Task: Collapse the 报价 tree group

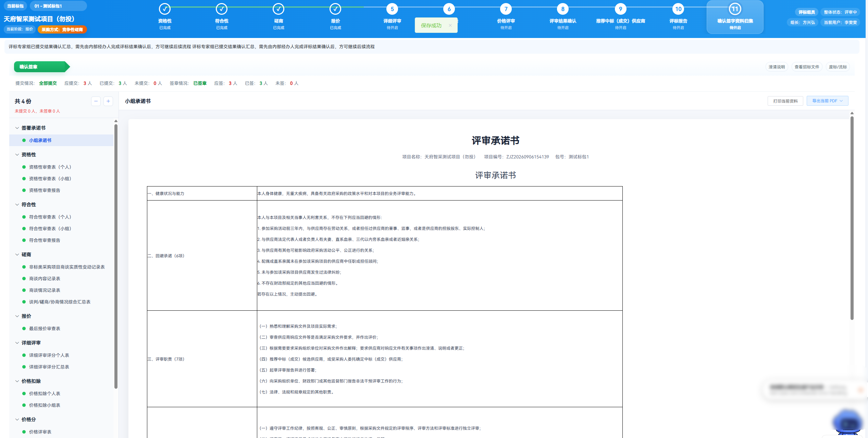Action: click(17, 316)
